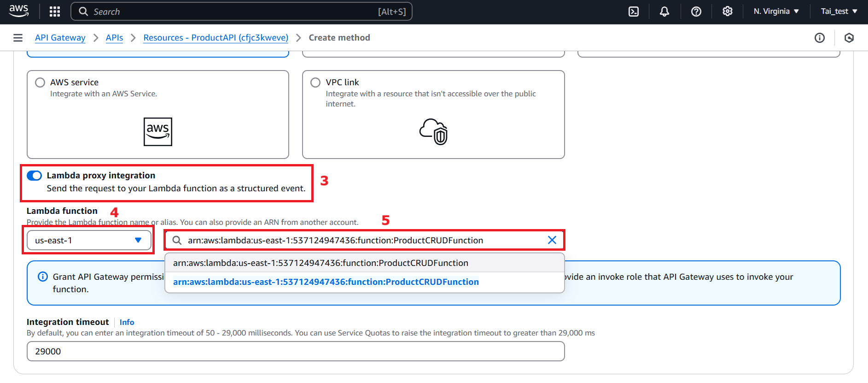Open the hexagon tools panel icon
Screen dimensions: 868x383
point(849,38)
